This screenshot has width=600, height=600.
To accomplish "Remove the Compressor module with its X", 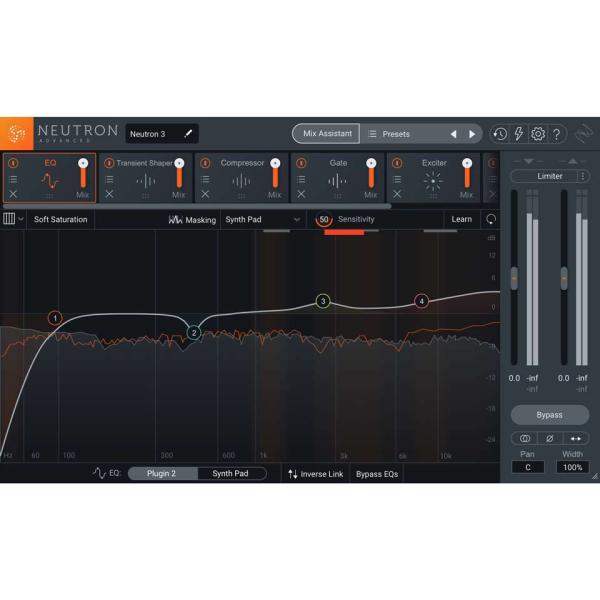I will click(205, 194).
